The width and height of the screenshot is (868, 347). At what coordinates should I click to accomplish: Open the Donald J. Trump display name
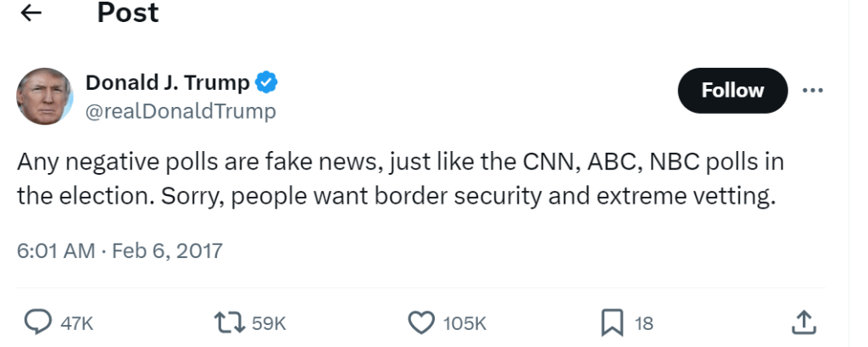[x=168, y=83]
